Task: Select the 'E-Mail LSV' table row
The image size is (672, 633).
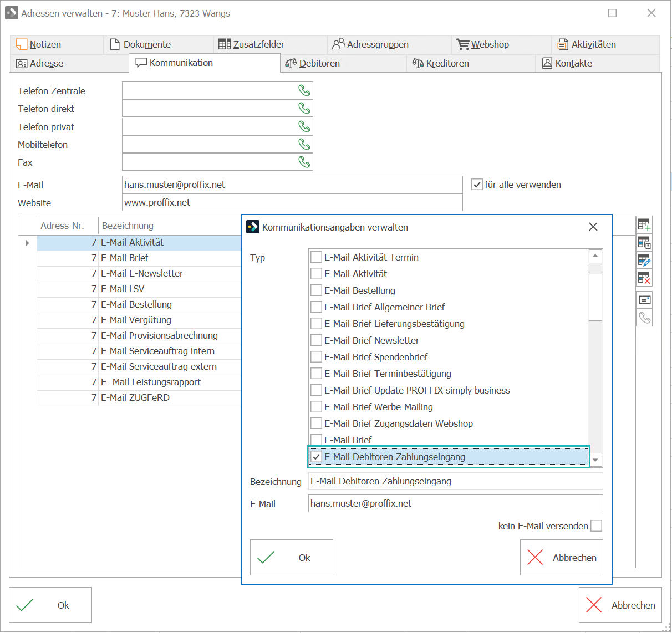Action: tap(139, 289)
